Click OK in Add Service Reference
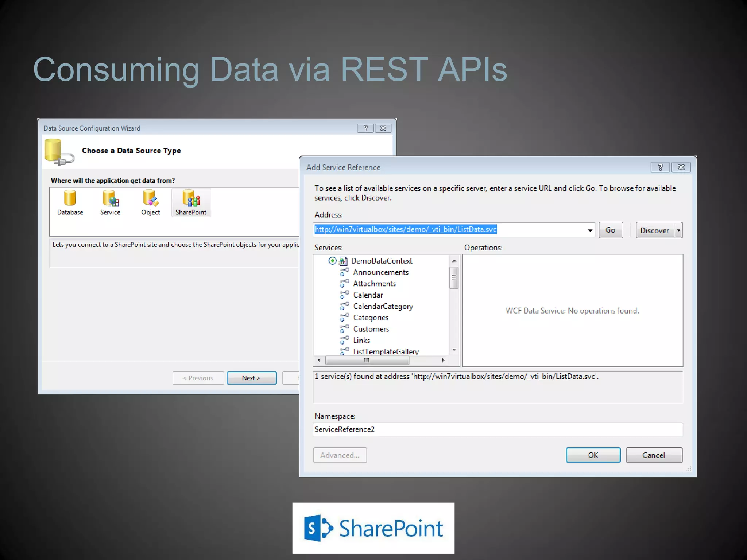This screenshot has height=560, width=747. (x=593, y=455)
